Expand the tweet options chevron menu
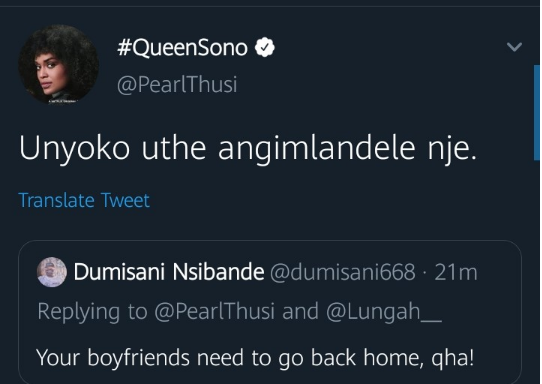The height and width of the screenshot is (384, 542). pyautogui.click(x=514, y=47)
